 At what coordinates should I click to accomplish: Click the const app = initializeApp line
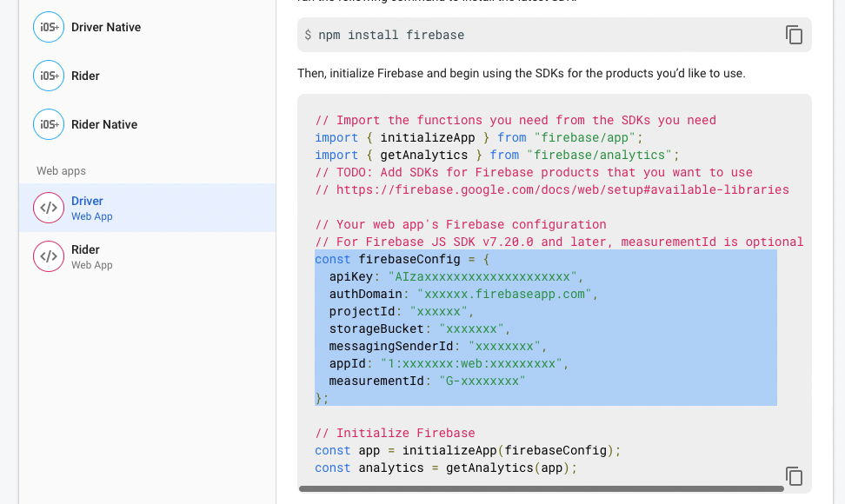468,450
